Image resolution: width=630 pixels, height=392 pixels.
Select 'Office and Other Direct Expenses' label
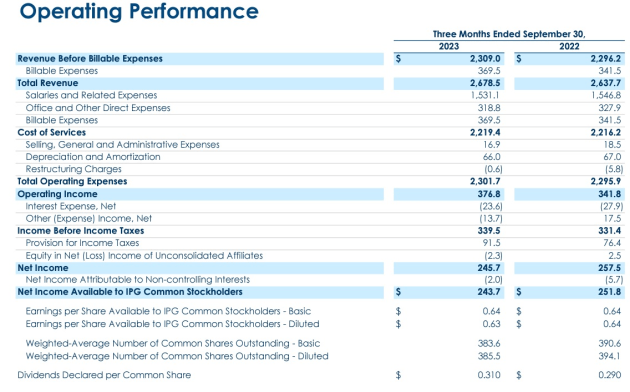98,108
